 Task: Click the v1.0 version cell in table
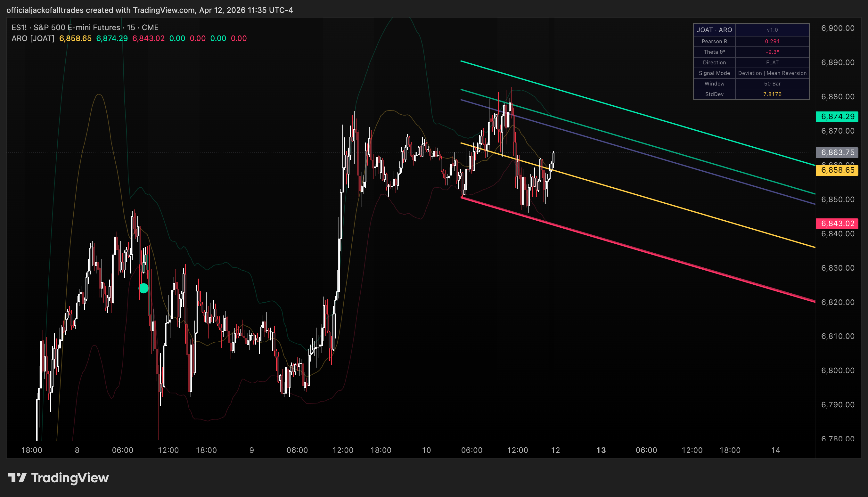click(772, 30)
